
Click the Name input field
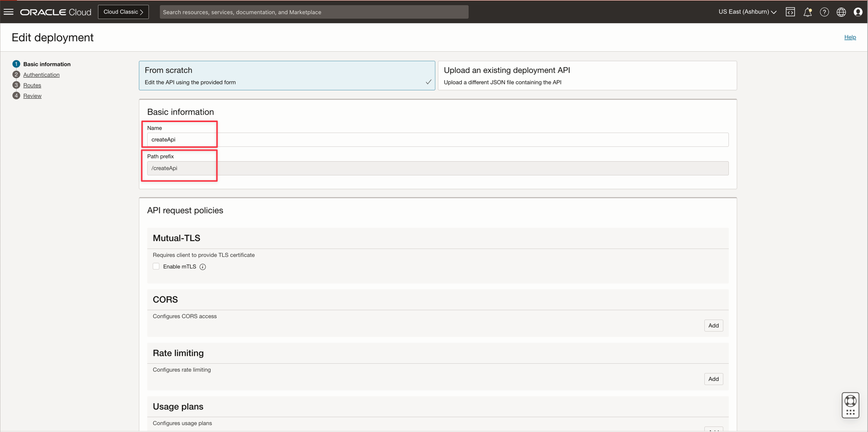tap(437, 140)
